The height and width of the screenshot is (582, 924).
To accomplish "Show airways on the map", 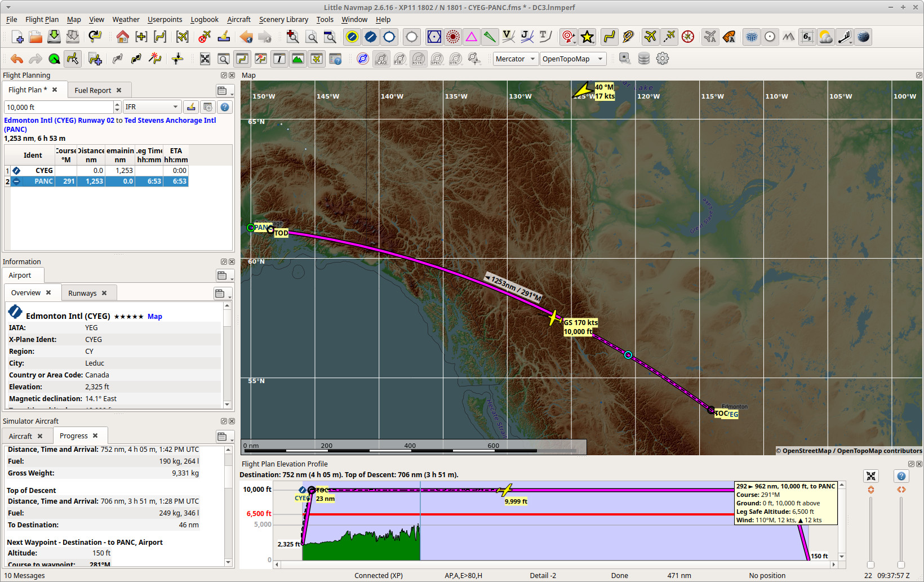I will [509, 37].
